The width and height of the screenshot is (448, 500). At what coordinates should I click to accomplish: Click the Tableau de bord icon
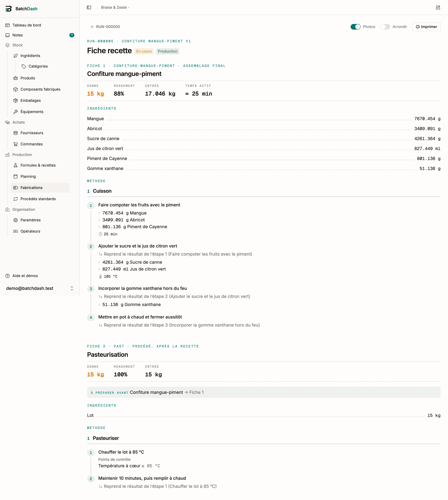point(8,25)
